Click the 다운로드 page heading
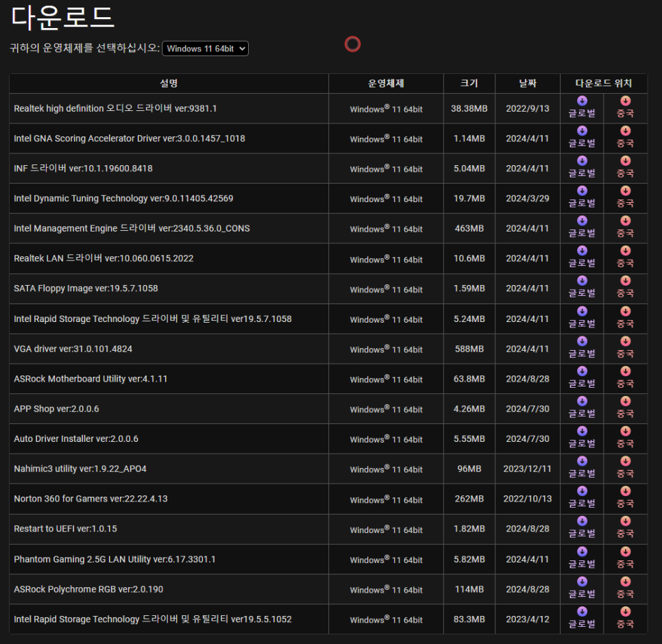Viewport: 662px width, 644px height. click(x=62, y=18)
